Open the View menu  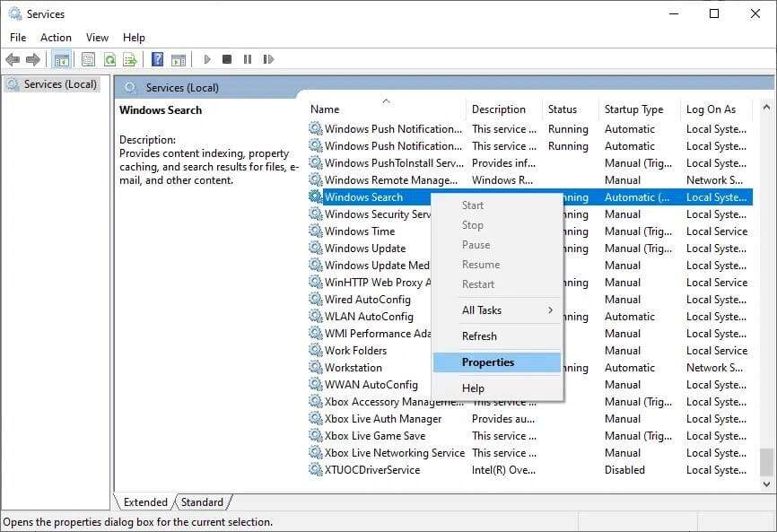pyautogui.click(x=97, y=38)
